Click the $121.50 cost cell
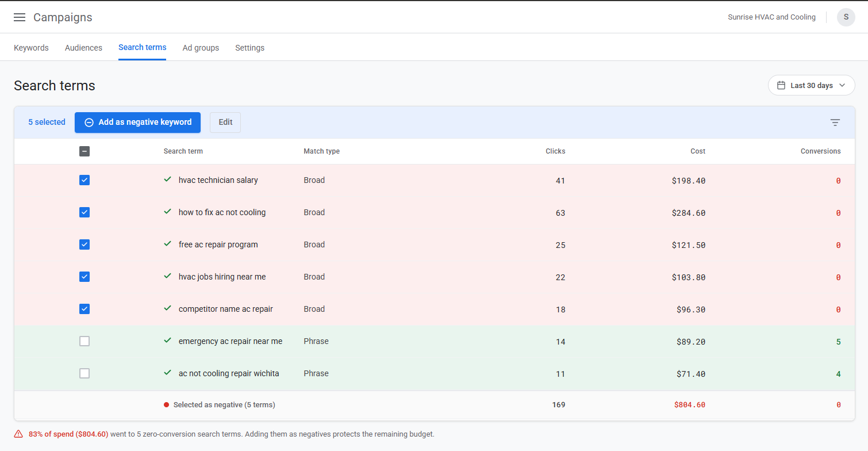The width and height of the screenshot is (868, 451). point(688,245)
